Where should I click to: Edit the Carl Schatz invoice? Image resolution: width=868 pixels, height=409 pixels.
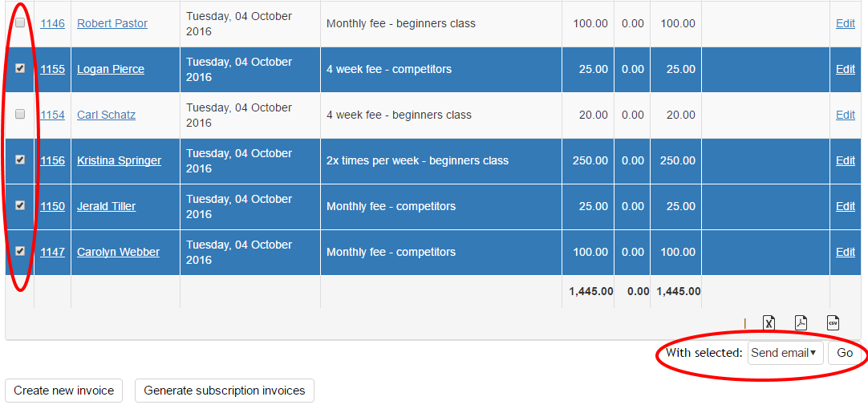click(x=846, y=115)
